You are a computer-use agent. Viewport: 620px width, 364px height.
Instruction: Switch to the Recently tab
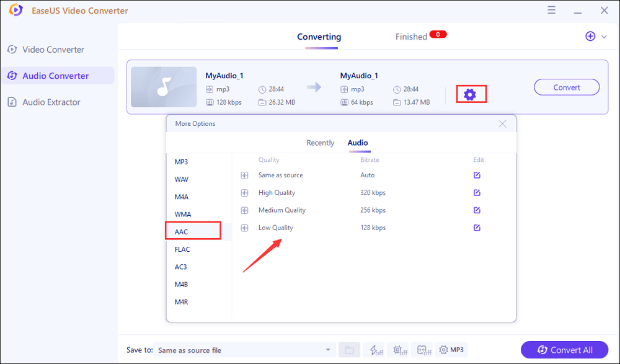click(320, 143)
